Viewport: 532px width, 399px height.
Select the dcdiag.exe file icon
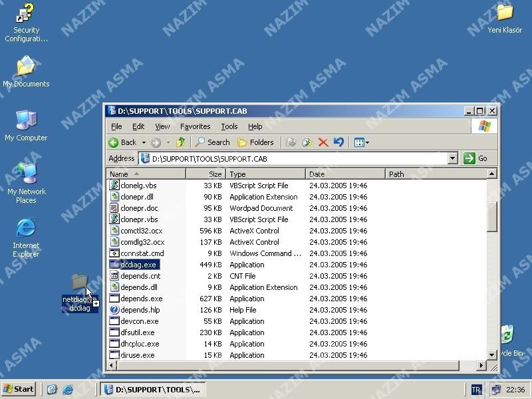(114, 264)
